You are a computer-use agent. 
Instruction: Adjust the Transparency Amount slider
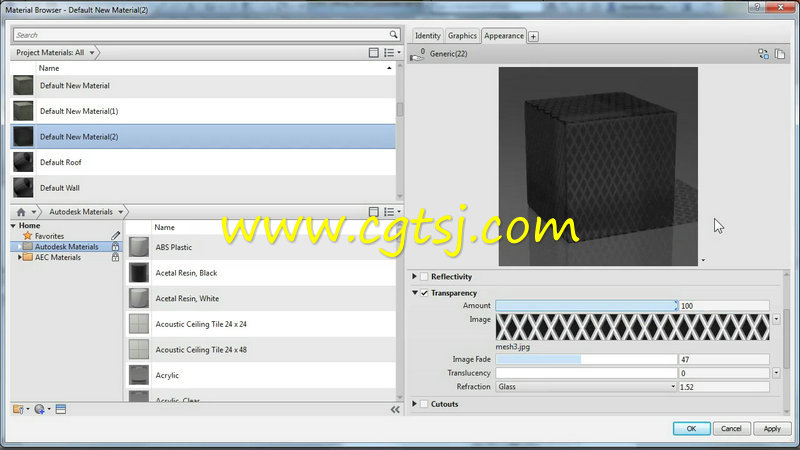tap(586, 306)
